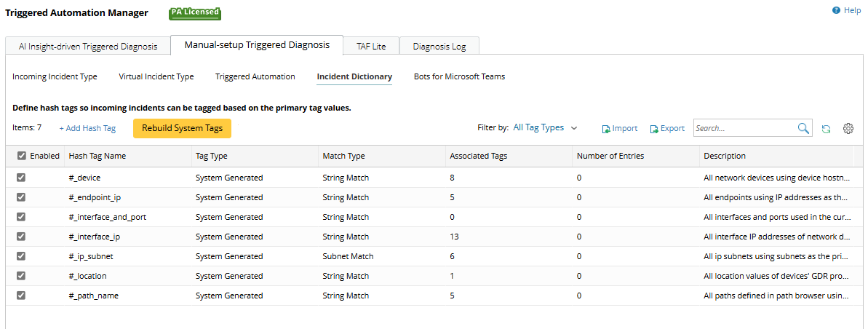Image resolution: width=868 pixels, height=329 pixels.
Task: Click the refresh table icon
Action: (x=826, y=129)
